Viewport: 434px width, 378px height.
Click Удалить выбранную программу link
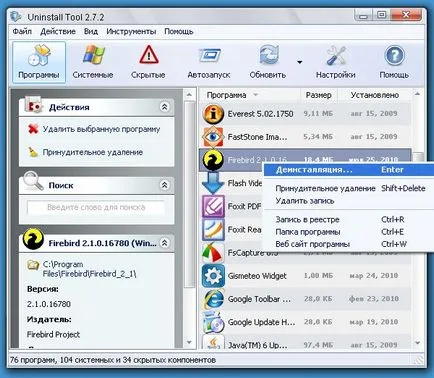[x=101, y=129]
